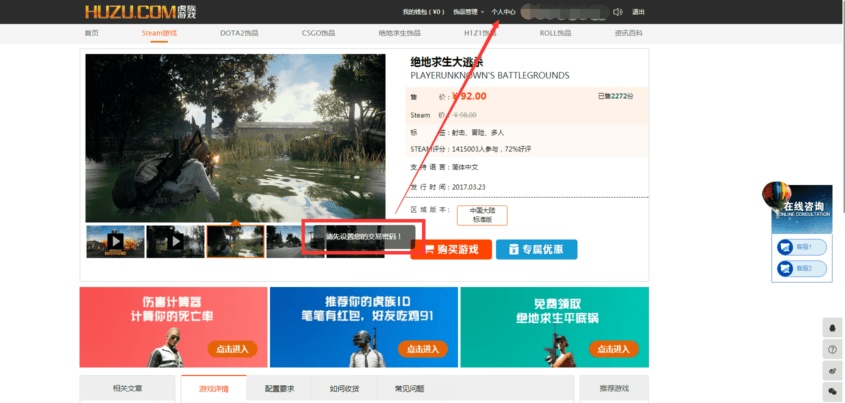Viewport: 845px width, 403px height.
Task: Click the 已售2272份 sold count
Action: click(x=615, y=96)
